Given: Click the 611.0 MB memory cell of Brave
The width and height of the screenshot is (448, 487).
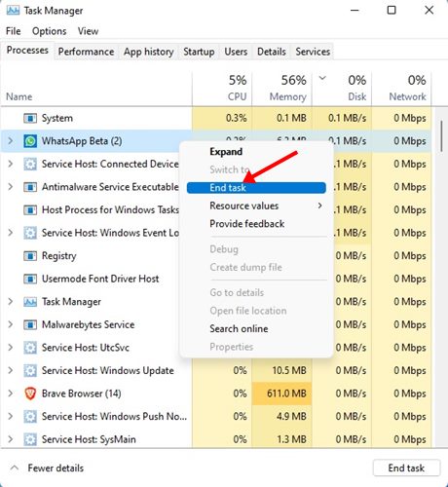Looking at the screenshot, I should (281, 393).
